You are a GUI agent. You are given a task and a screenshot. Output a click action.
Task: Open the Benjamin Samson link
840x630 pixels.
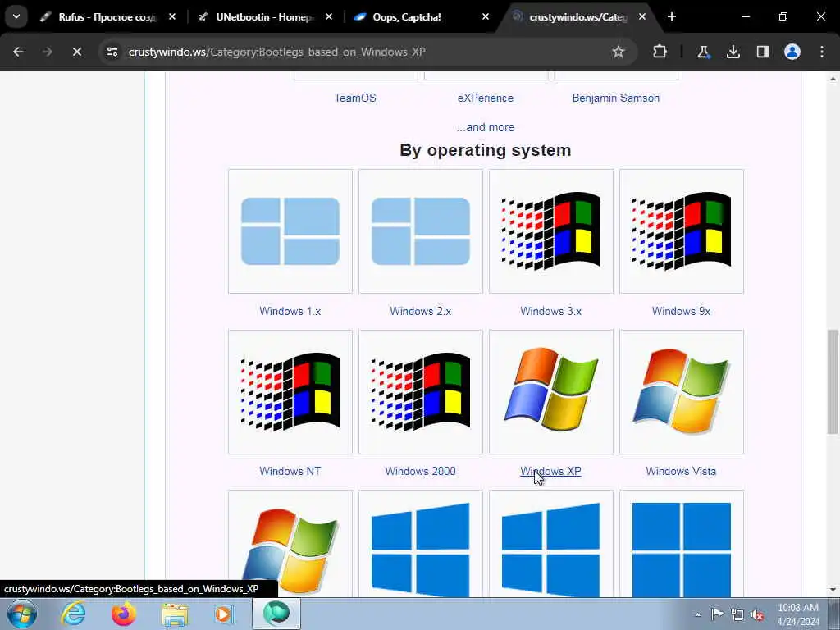615,98
